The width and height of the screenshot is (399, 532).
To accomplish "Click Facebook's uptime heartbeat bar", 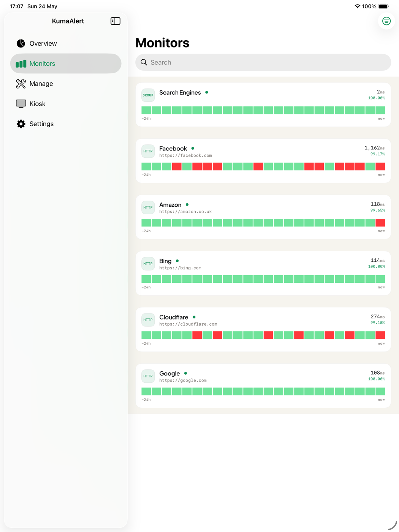I will pos(263,166).
